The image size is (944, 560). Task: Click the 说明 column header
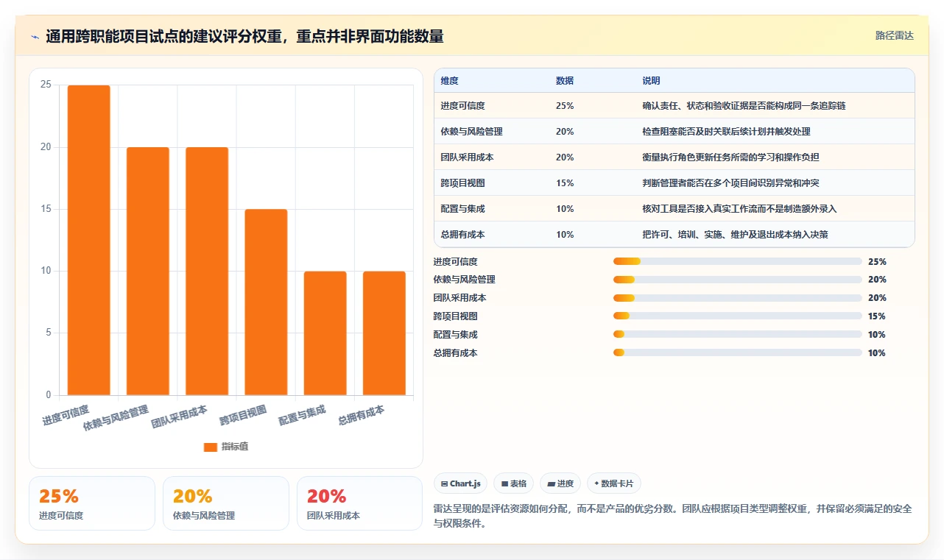(x=652, y=81)
